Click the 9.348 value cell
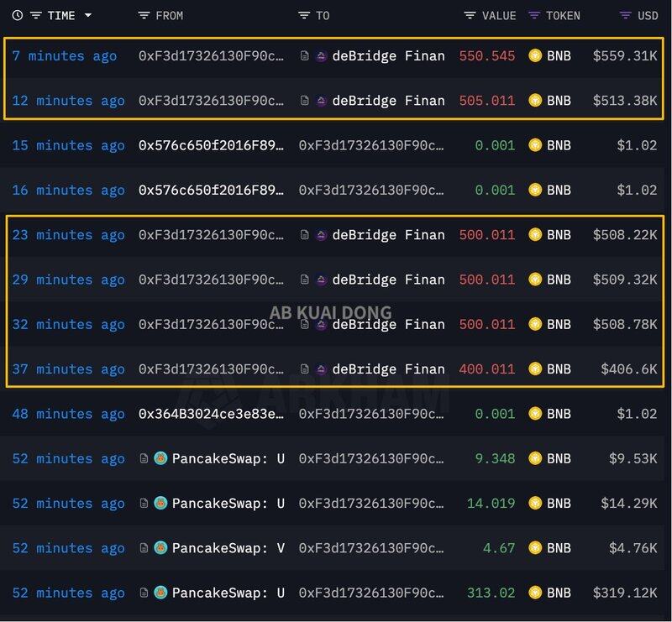 (495, 459)
